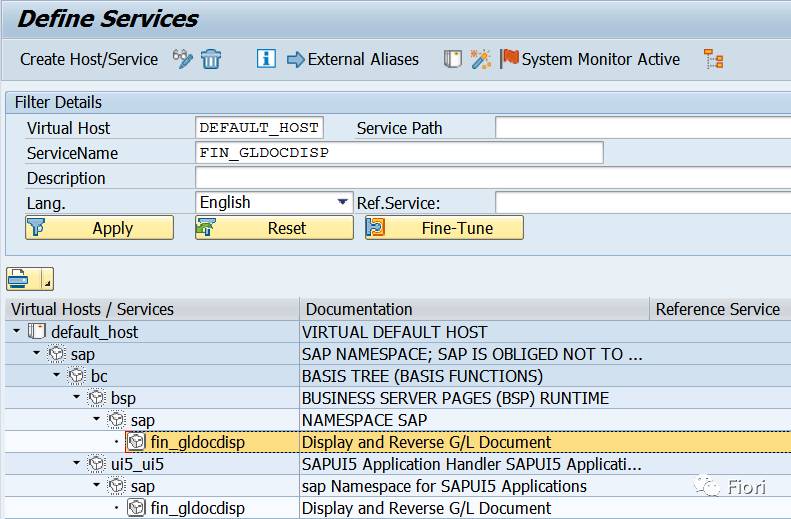Select the bc tree item
Screen dimensions: 791x519
click(99, 376)
